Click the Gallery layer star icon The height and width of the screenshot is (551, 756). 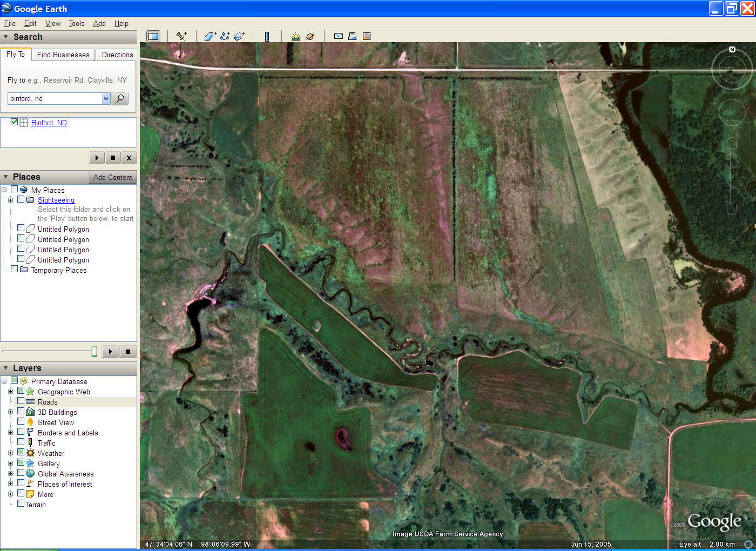30,463
